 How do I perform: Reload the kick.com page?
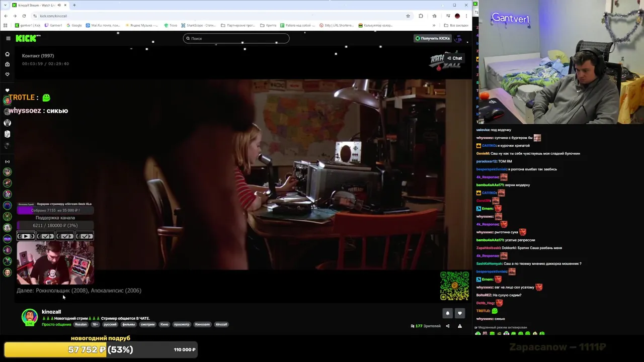tap(24, 16)
